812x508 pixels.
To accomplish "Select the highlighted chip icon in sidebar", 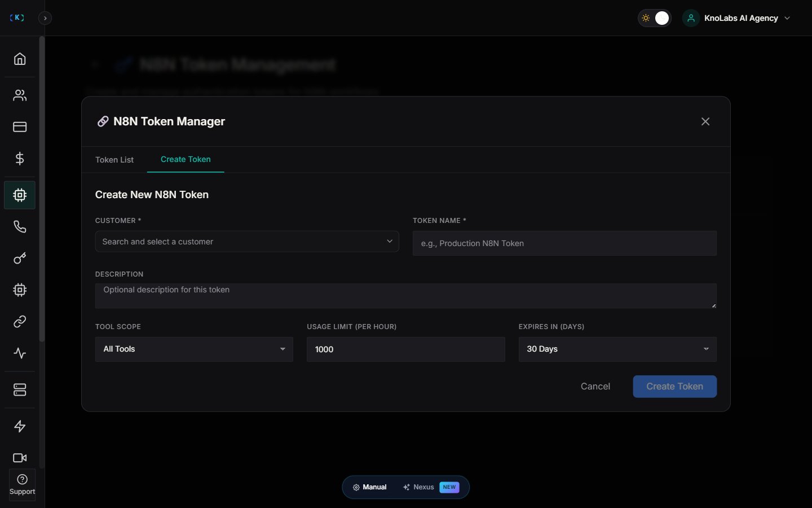I will point(20,195).
